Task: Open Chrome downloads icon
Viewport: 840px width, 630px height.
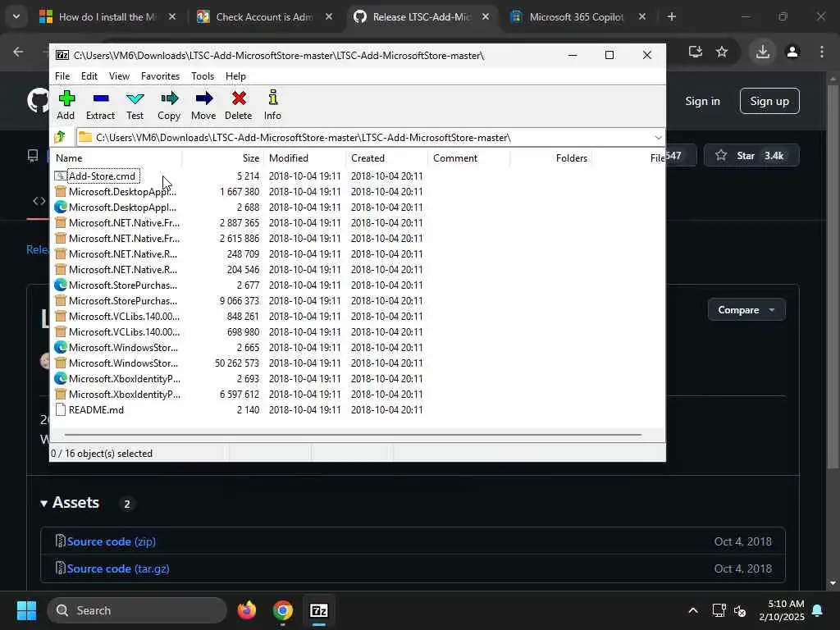Action: (x=763, y=52)
